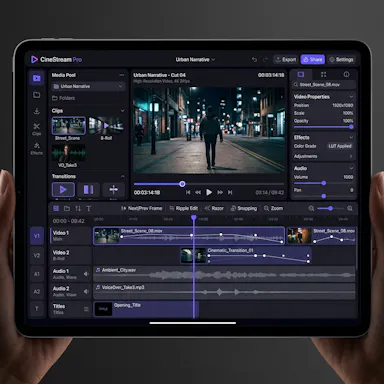Skip to start of the preview
Image resolution: width=384 pixels, height=384 pixels.
188,192
